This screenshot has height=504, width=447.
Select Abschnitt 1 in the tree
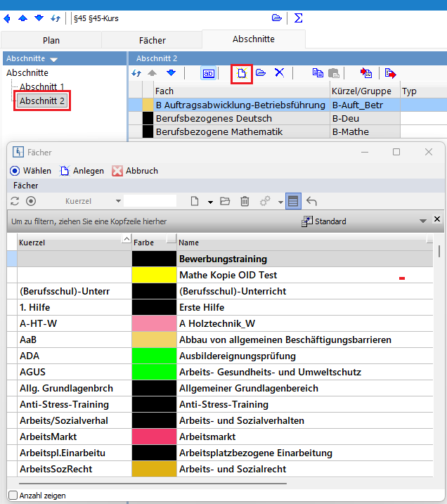click(41, 87)
